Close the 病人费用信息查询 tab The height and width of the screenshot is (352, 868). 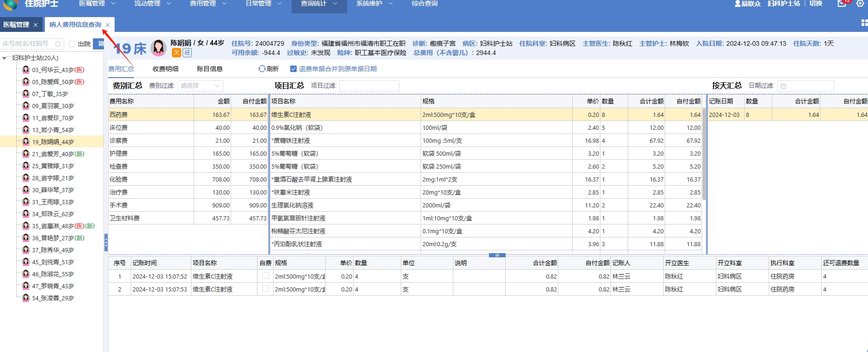point(108,25)
